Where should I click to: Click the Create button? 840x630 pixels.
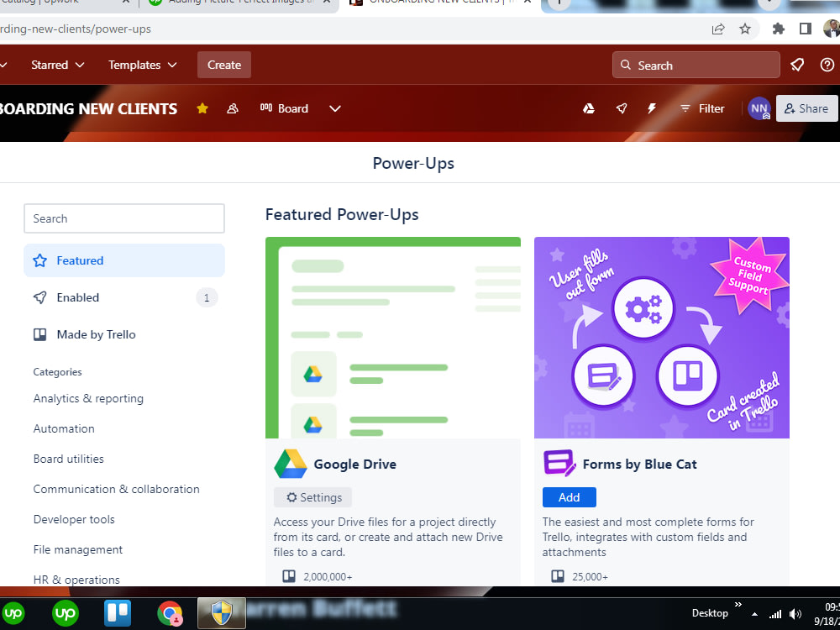(x=224, y=65)
